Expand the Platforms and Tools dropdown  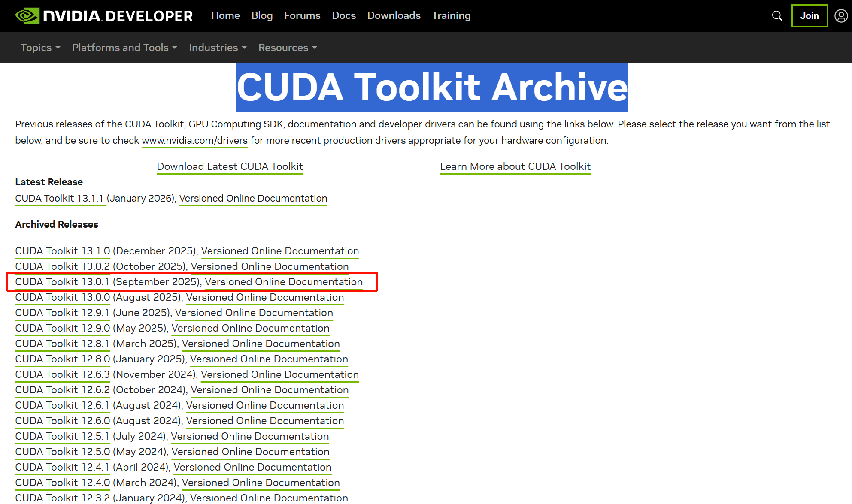point(124,48)
